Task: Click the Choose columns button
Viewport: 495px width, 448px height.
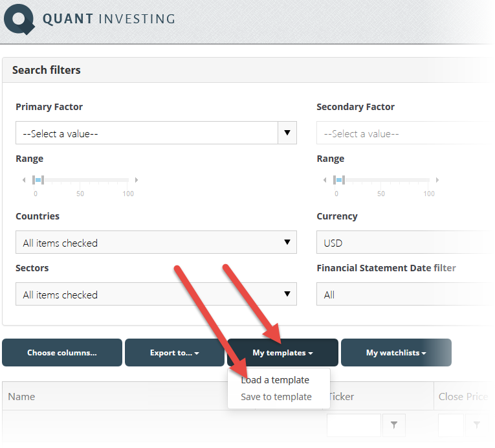Action: point(62,353)
